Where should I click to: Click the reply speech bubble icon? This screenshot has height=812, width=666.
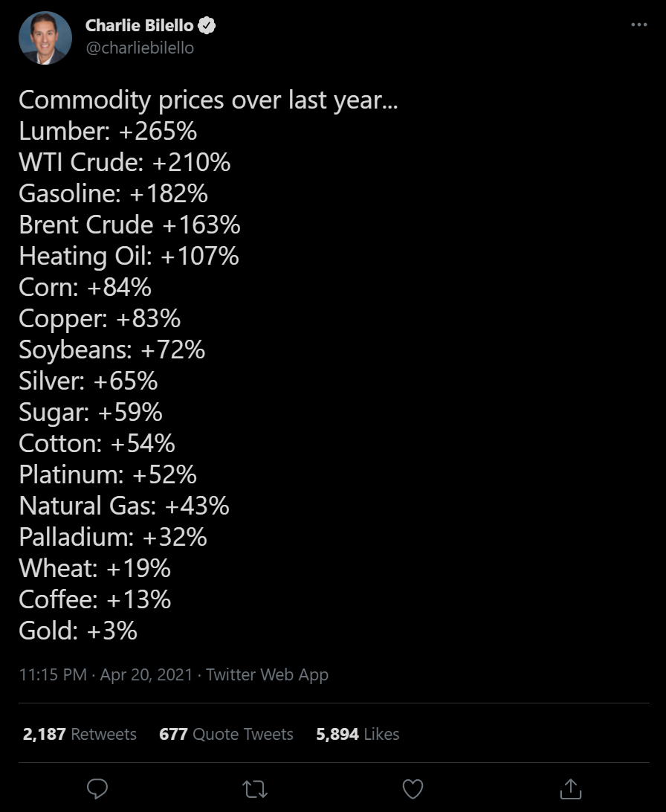97,789
